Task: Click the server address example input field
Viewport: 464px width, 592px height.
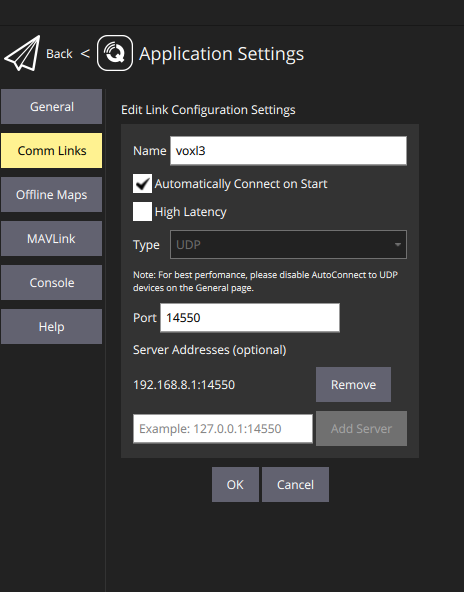Action: 223,429
